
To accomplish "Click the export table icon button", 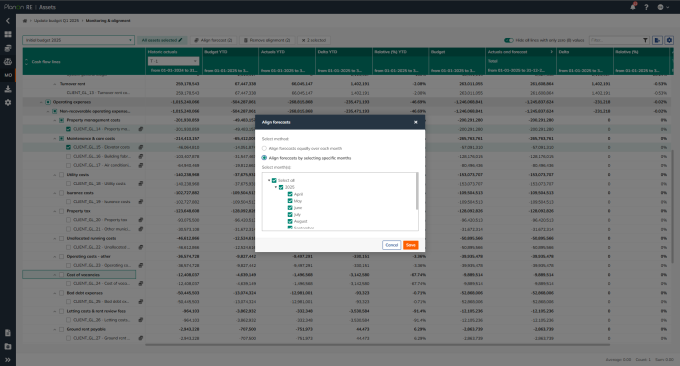I will [657, 40].
